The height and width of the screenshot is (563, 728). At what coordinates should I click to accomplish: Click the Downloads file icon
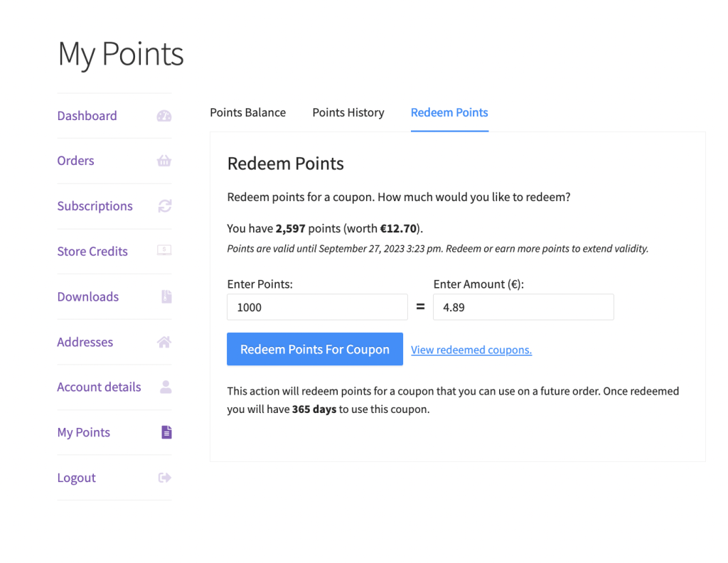tap(166, 296)
